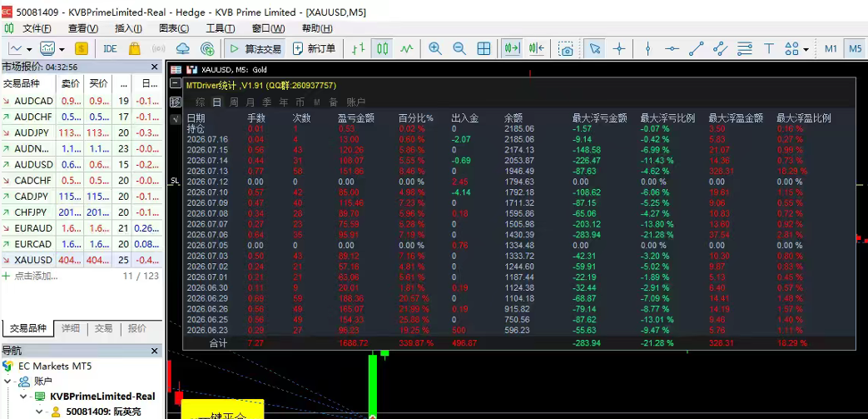Viewport: 868px width, 419px height.
Task: Switch to the 详细 tab
Action: coord(71,328)
